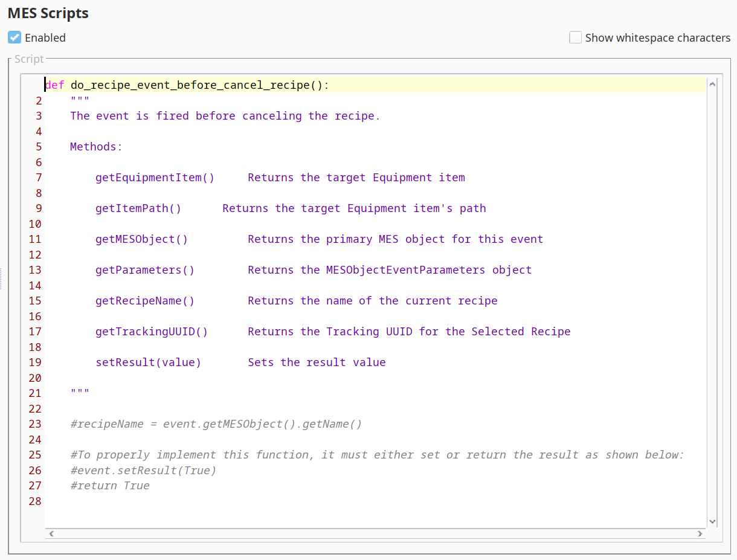Click the #event.setResult(True) comment line
The height and width of the screenshot is (560, 737).
143,470
